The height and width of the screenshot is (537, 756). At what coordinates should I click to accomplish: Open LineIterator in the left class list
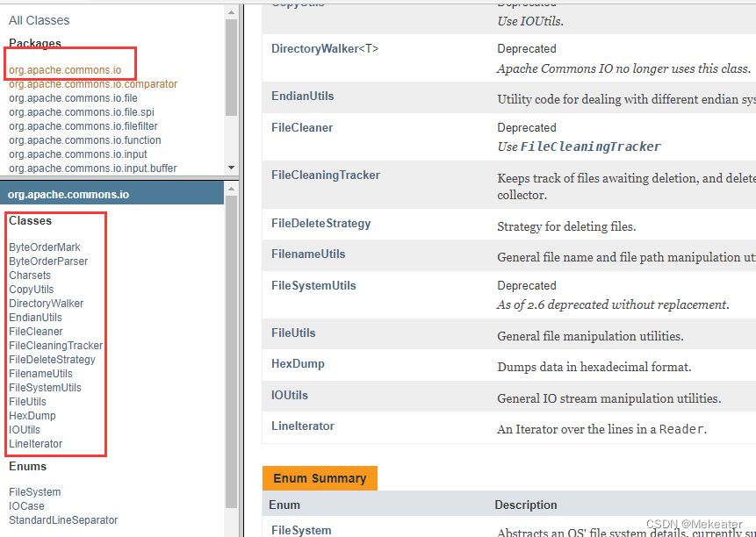point(36,444)
